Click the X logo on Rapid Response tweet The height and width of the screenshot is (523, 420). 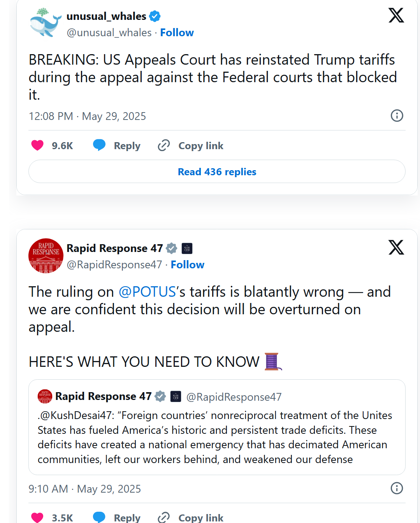pyautogui.click(x=396, y=247)
